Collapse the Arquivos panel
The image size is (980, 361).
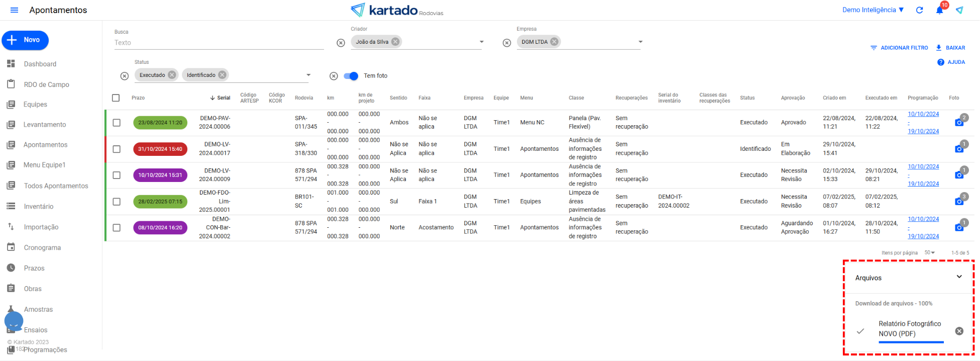coord(959,277)
